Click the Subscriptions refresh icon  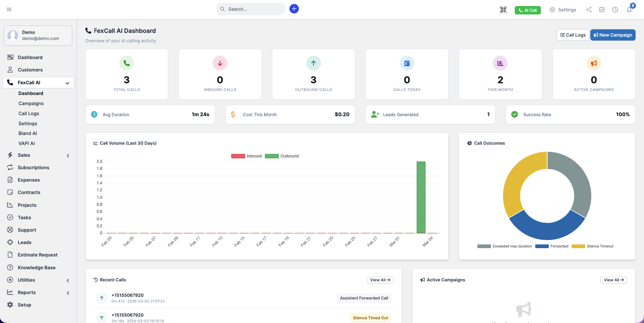[x=10, y=167]
